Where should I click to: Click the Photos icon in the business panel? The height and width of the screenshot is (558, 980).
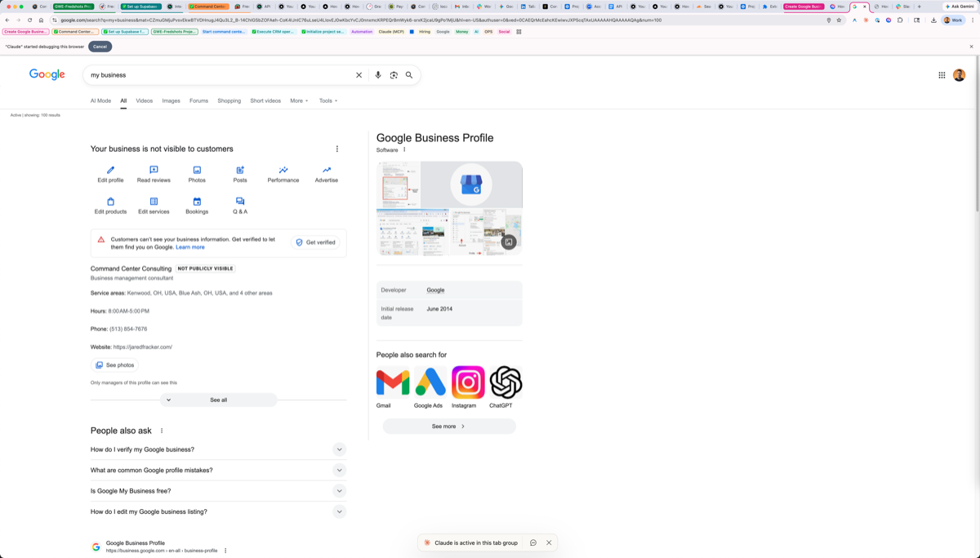pyautogui.click(x=197, y=169)
